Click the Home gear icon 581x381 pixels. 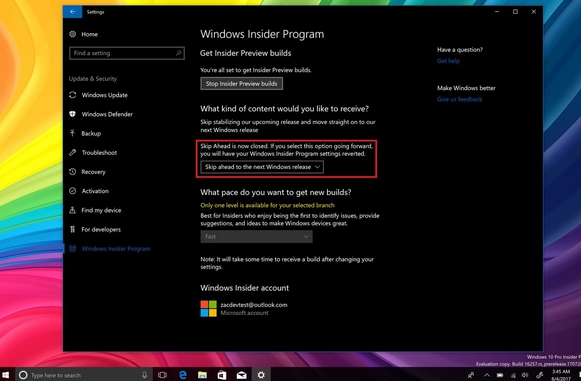[x=73, y=34]
